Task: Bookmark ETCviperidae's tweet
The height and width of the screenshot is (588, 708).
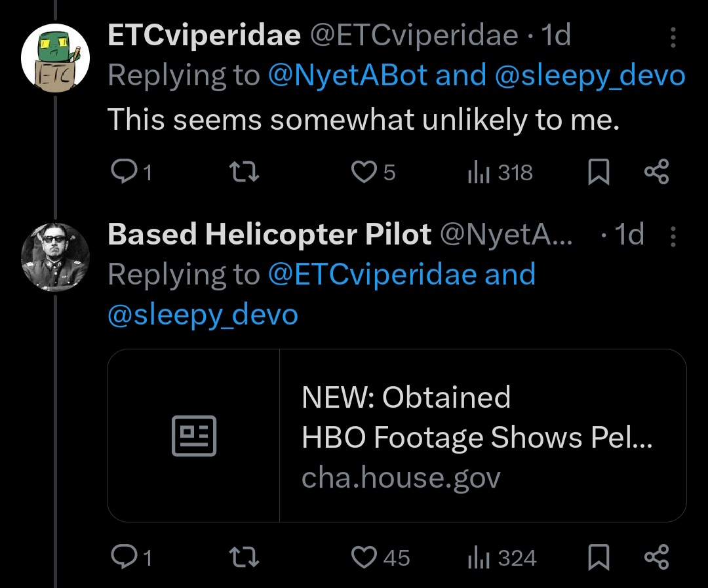Action: click(599, 172)
